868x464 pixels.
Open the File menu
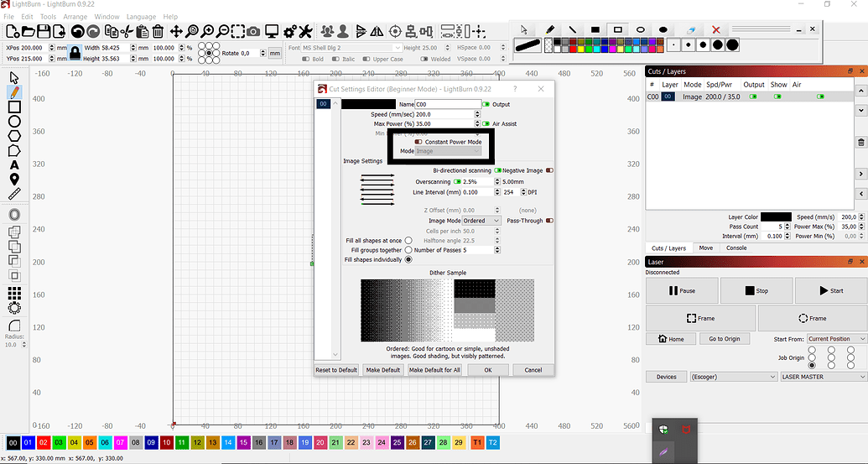9,17
